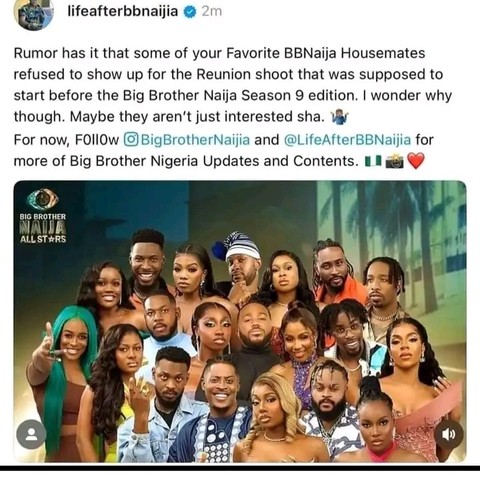Click the camera emoji

coord(394,161)
